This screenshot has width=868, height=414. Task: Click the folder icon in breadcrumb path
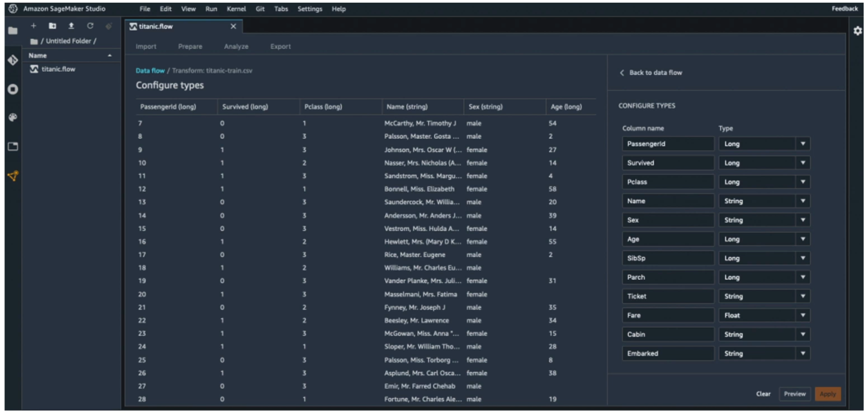coord(34,41)
